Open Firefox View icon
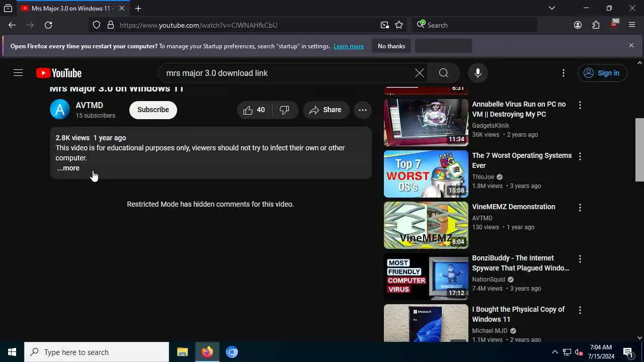 click(x=8, y=8)
